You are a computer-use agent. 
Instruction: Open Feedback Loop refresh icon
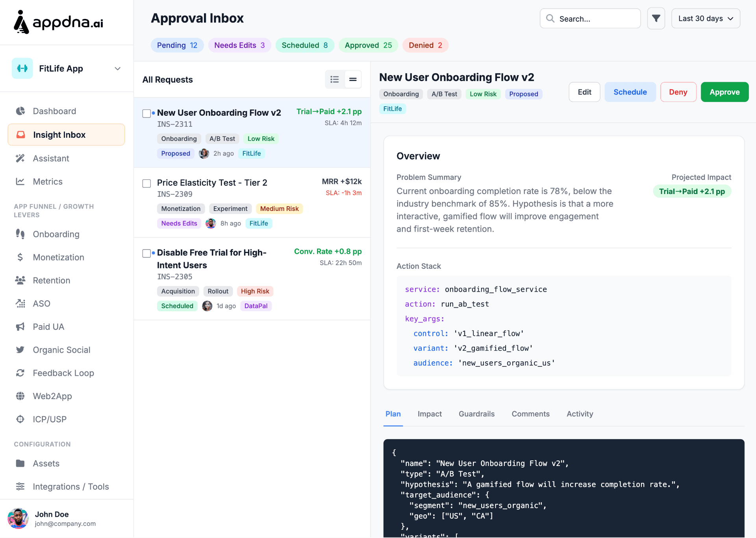click(20, 373)
